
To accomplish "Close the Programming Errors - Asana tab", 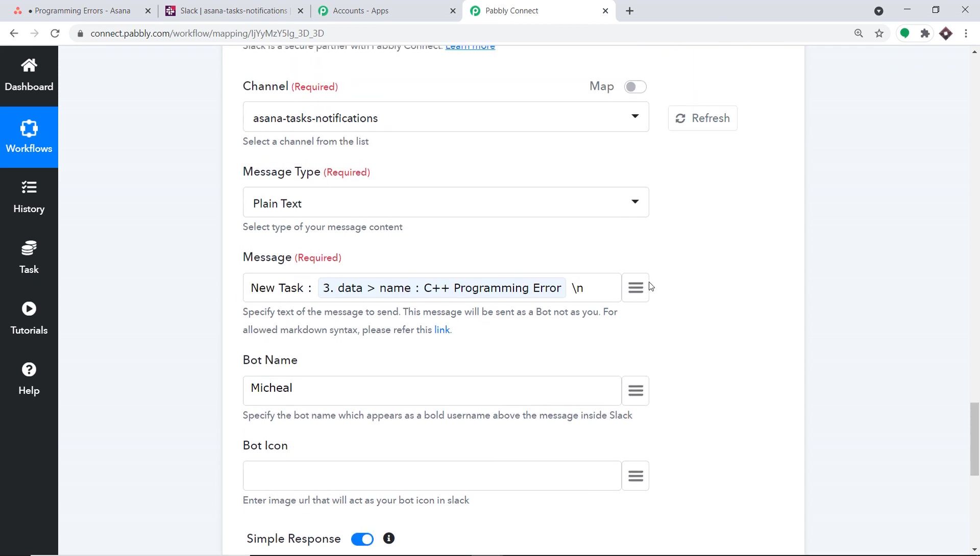I will click(x=148, y=11).
